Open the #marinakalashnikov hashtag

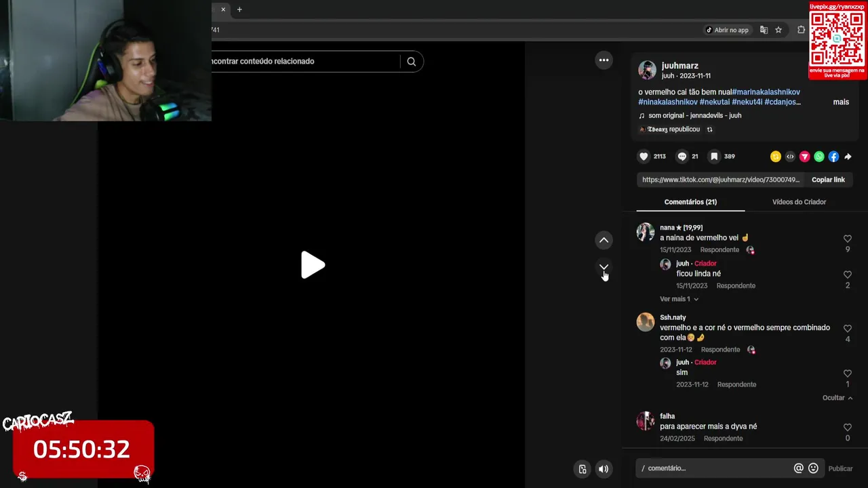coord(766,92)
